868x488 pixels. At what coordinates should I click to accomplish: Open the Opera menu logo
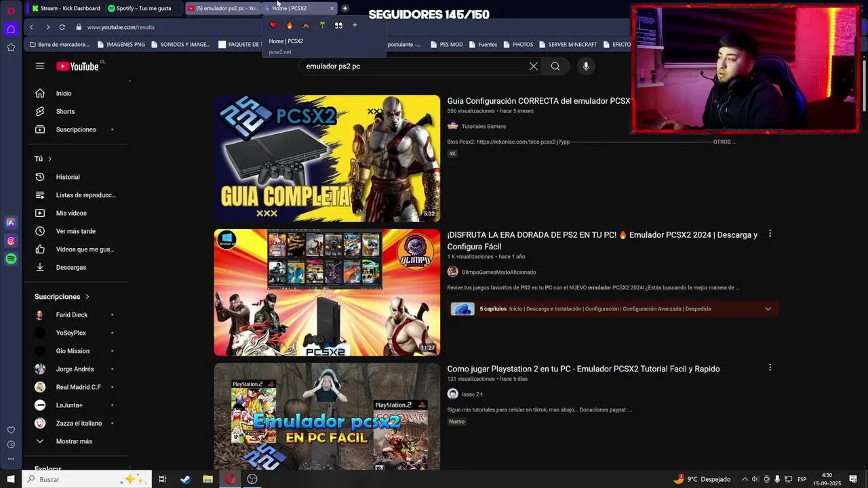coord(11,10)
